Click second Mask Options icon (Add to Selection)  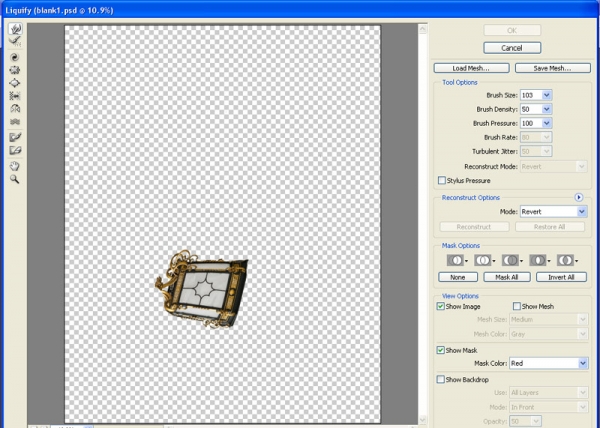[483, 260]
